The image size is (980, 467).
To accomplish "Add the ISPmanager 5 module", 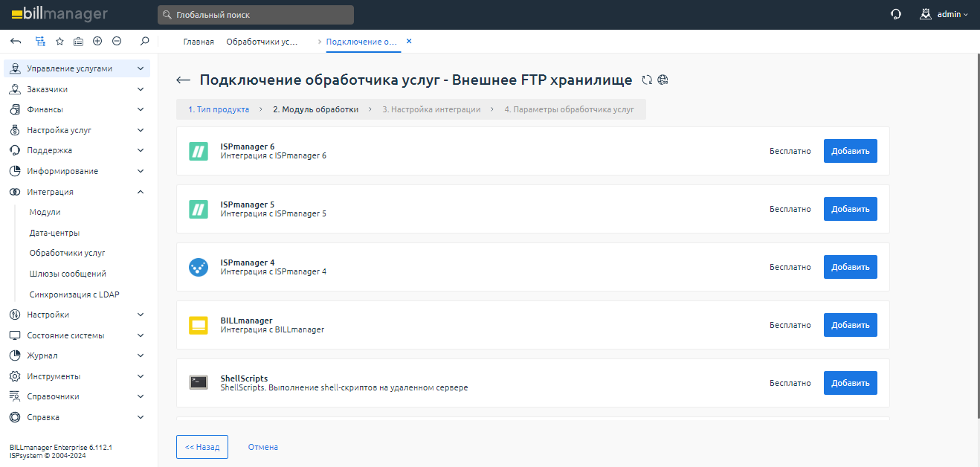I will click(x=850, y=209).
